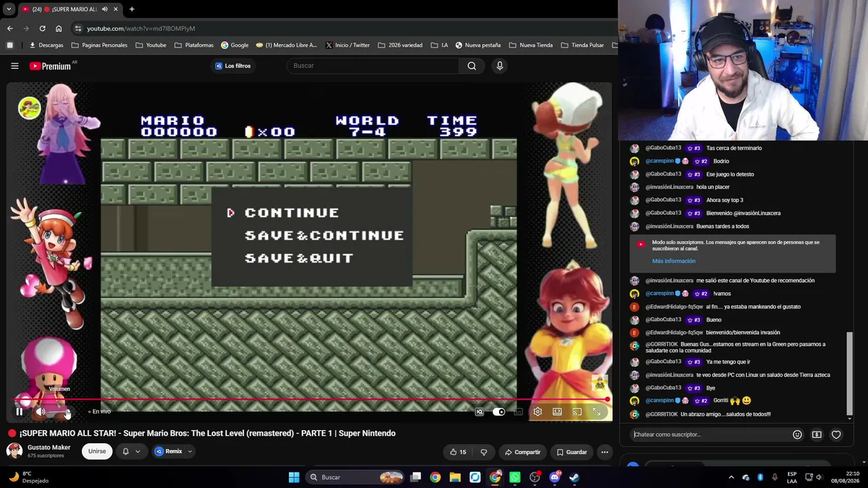This screenshot has height=488, width=868.
Task: Open the Nueva Tienda bookmark folder
Action: (531, 45)
